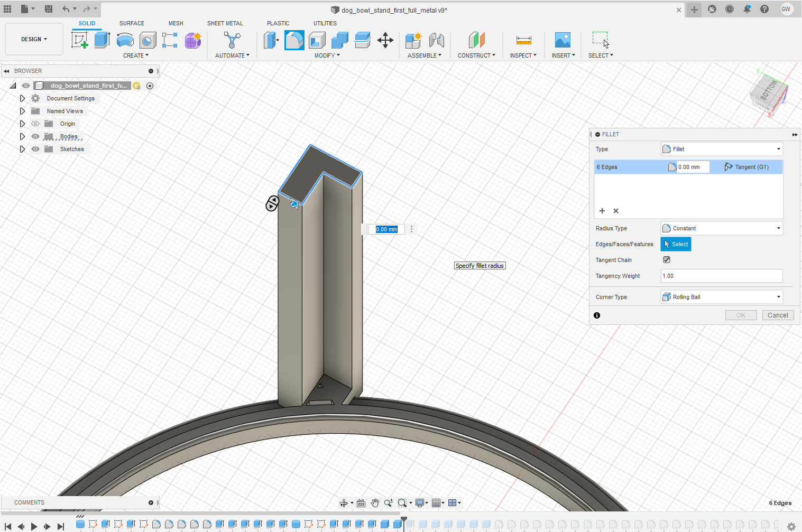Viewport: 802px width, 532px height.
Task: Cancel the Fillet dialog
Action: 777,315
